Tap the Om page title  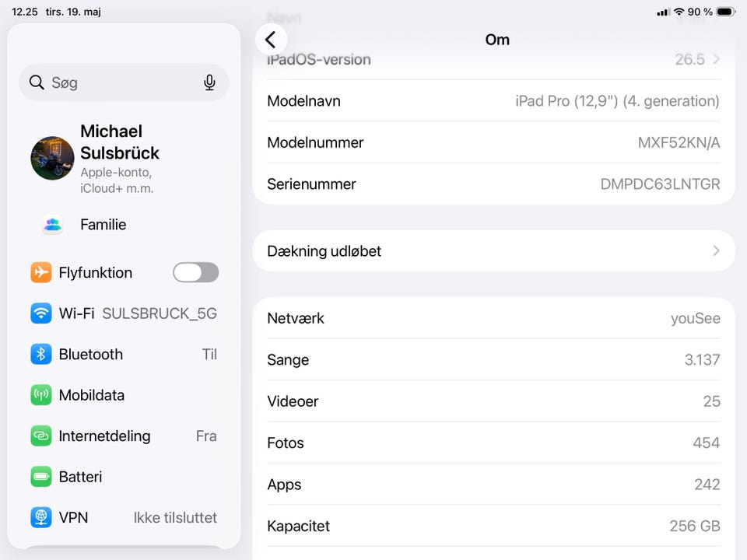pos(497,40)
